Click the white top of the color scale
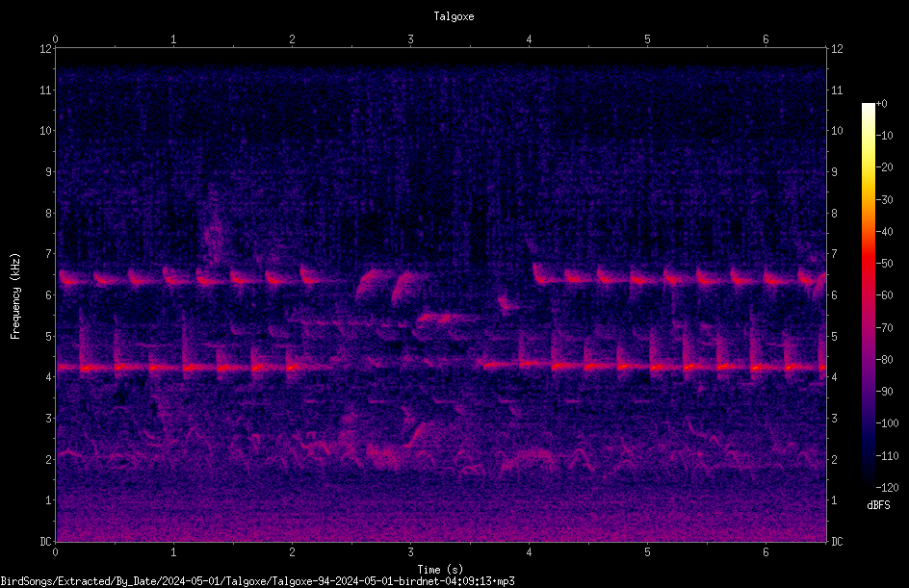The height and width of the screenshot is (588, 909). (x=868, y=107)
